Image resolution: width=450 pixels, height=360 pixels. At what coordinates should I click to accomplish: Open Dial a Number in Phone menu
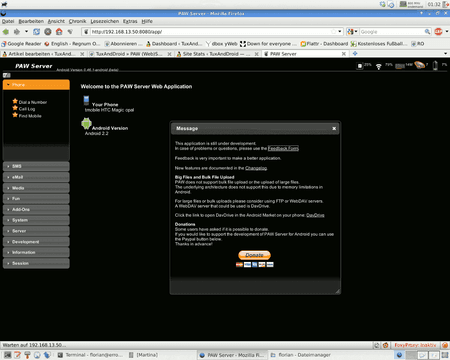click(33, 102)
